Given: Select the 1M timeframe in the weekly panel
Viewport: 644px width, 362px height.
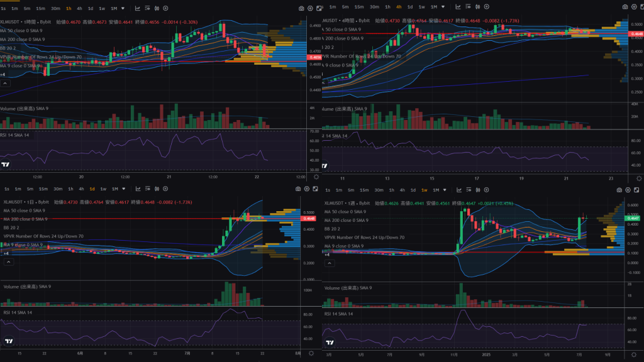Looking at the screenshot, I should [x=436, y=190].
